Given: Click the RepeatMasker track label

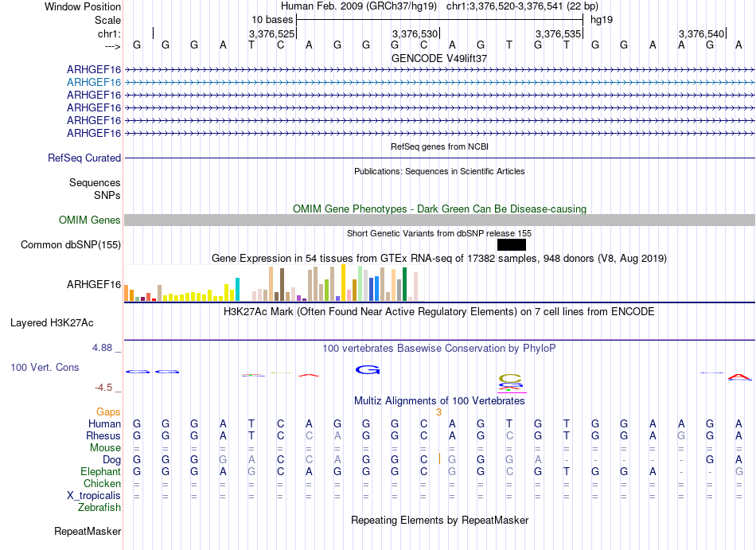Looking at the screenshot, I should tap(88, 531).
